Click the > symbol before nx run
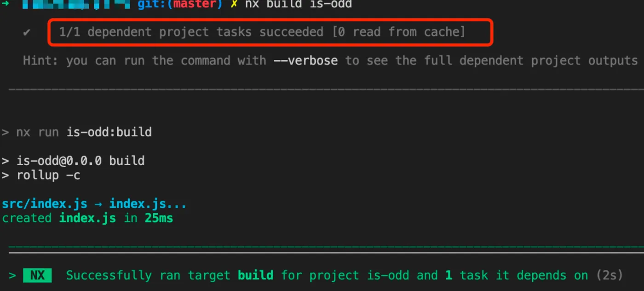This screenshot has height=291, width=644. click(6, 133)
